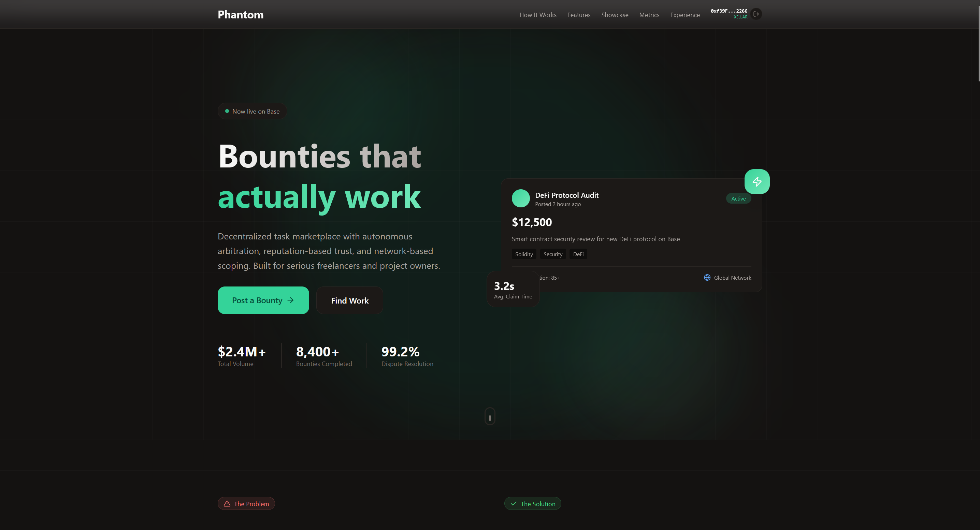Click XELLAR wallet label
The image size is (980, 530).
(740, 17)
